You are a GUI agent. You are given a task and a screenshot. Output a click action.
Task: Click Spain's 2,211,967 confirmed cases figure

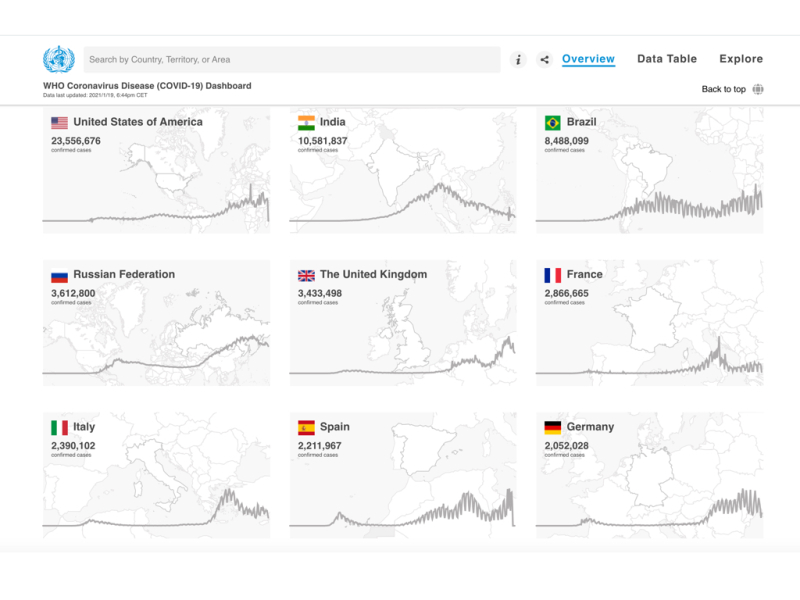click(319, 446)
